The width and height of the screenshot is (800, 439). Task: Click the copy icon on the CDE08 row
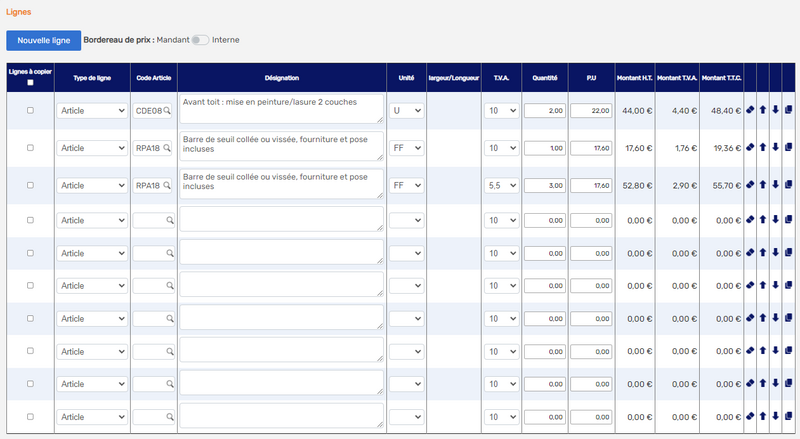789,110
